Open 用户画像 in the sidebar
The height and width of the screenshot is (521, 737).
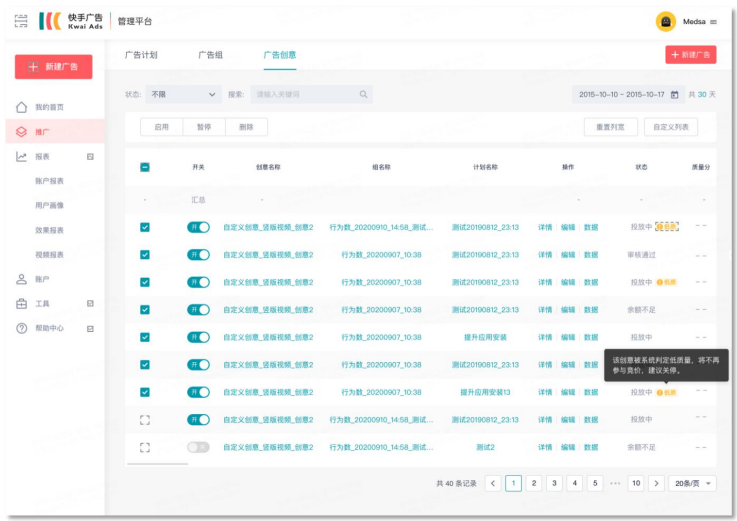click(49, 205)
